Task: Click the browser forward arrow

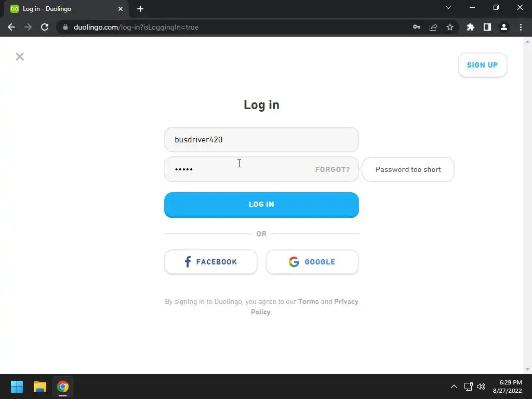Action: click(28, 27)
